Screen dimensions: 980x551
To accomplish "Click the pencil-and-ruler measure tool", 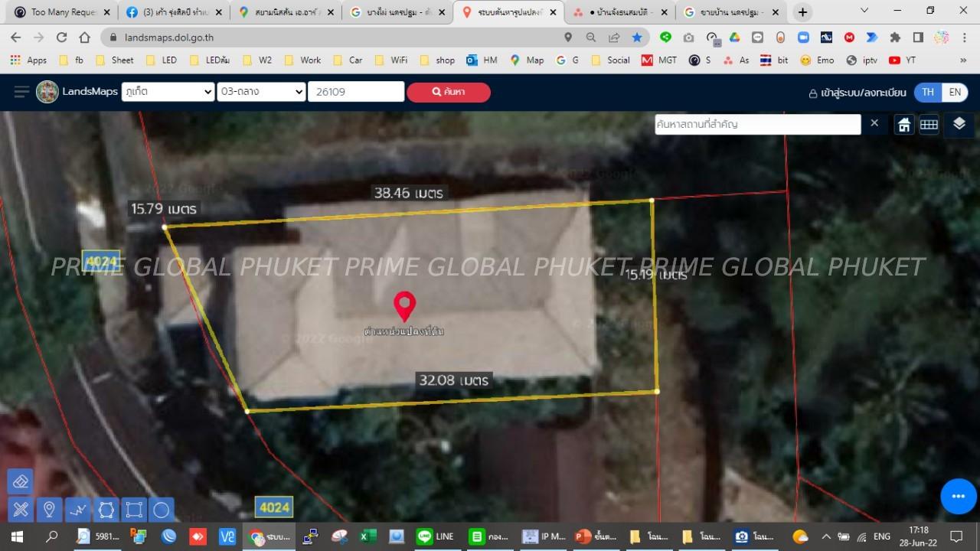I will pos(21,509).
